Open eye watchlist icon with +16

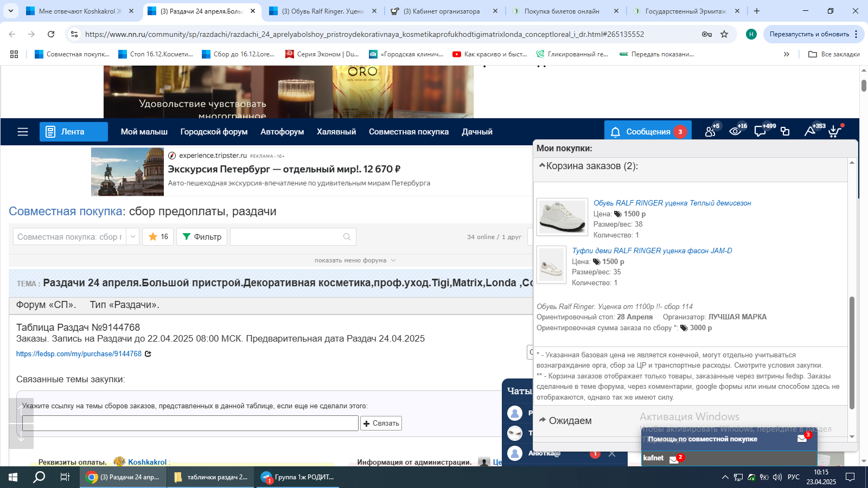point(736,131)
